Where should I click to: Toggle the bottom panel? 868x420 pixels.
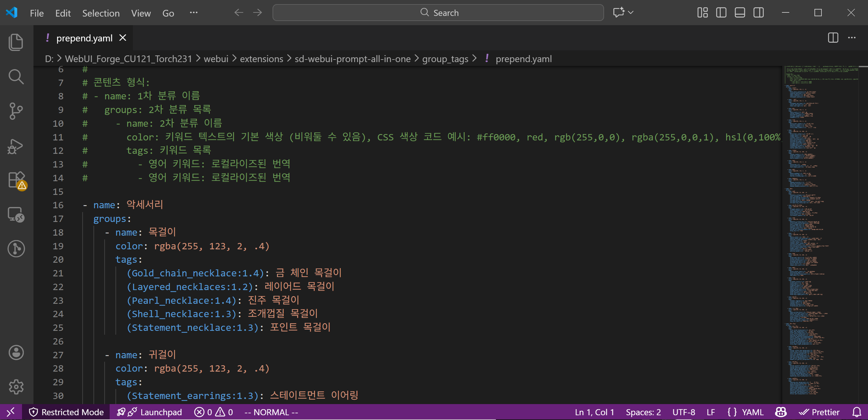pyautogui.click(x=740, y=12)
